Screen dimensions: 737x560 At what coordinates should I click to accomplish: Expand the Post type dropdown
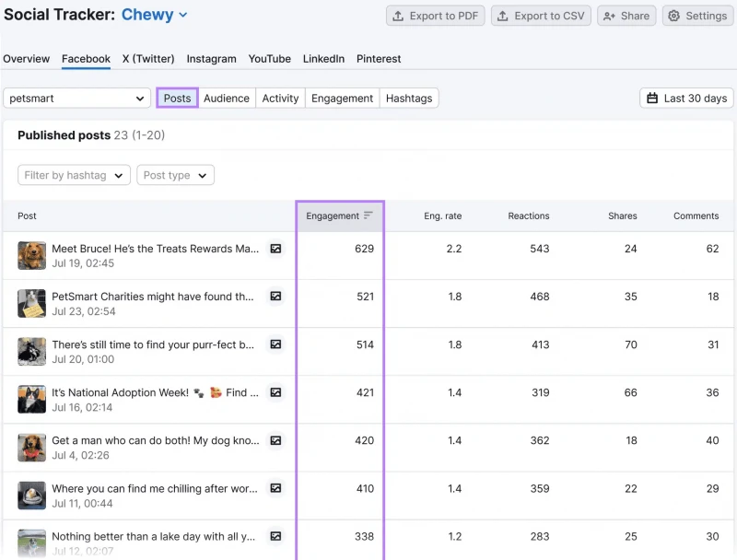175,175
